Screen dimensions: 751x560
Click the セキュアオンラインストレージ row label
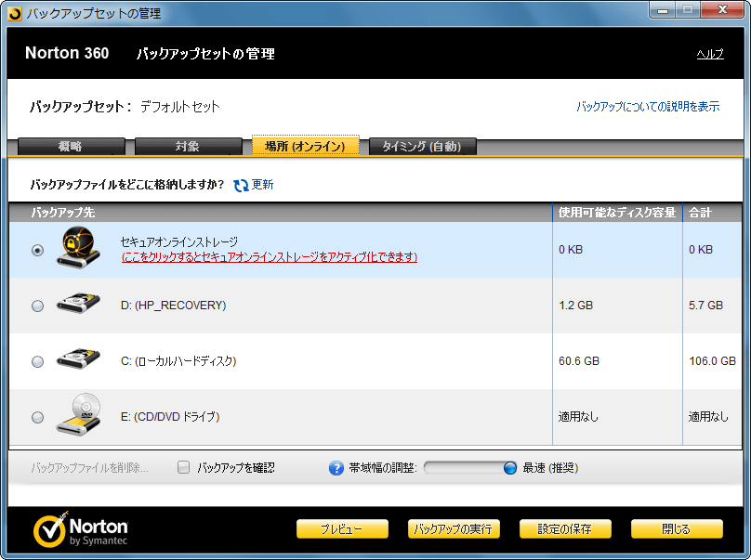pyautogui.click(x=179, y=241)
